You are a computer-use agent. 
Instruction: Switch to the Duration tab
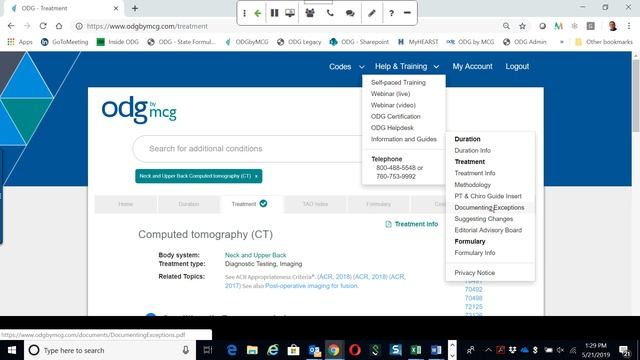click(x=189, y=204)
